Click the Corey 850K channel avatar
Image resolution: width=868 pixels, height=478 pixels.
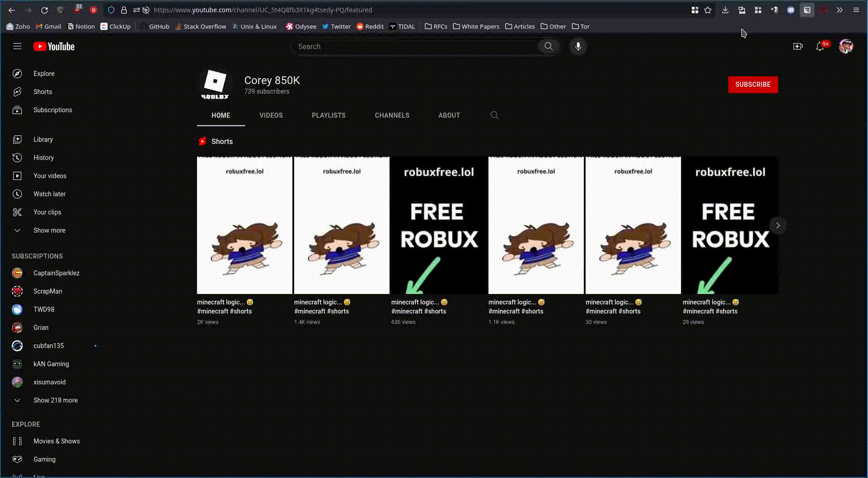point(215,85)
